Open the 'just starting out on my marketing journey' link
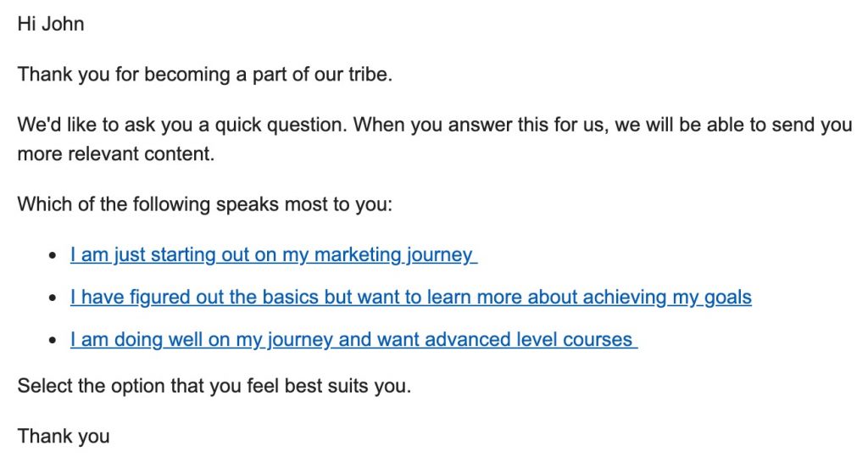 (x=274, y=254)
